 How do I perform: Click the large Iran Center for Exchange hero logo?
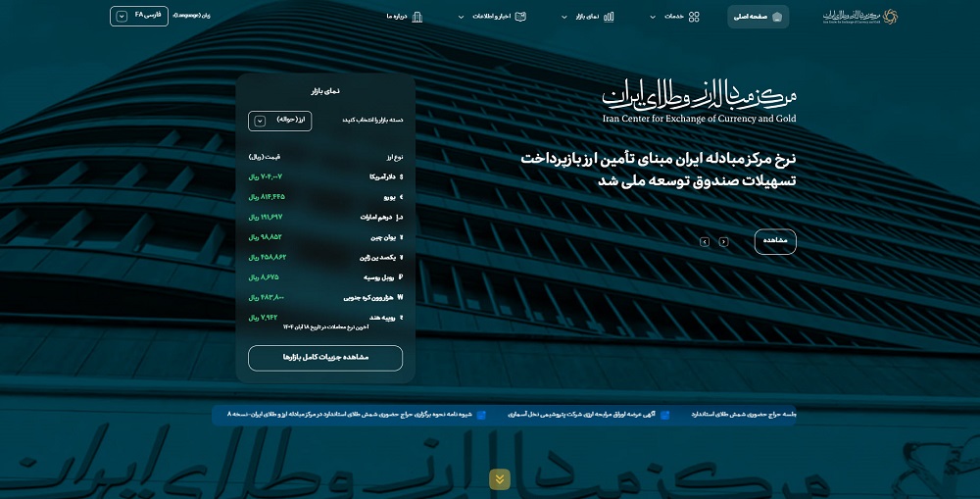coord(700,101)
